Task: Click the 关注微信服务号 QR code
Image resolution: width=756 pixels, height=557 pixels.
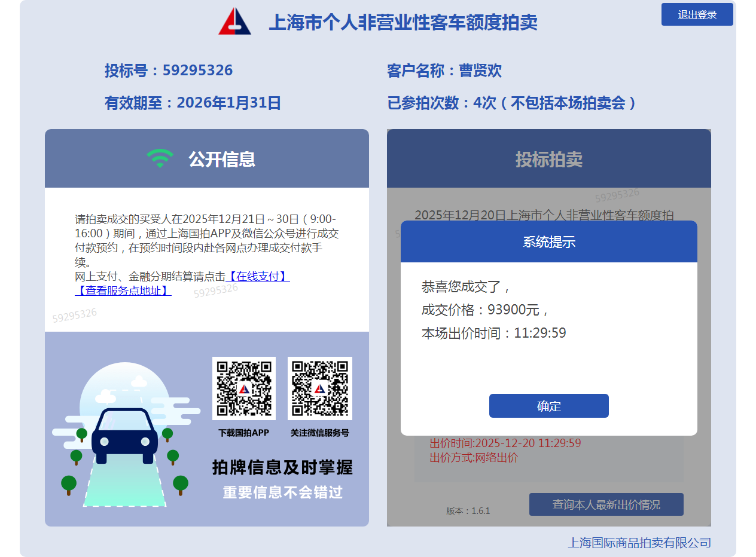Action: pos(319,388)
